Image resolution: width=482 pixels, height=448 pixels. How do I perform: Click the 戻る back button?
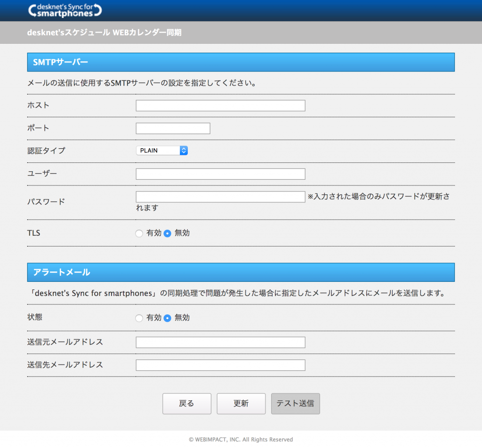[x=187, y=403]
